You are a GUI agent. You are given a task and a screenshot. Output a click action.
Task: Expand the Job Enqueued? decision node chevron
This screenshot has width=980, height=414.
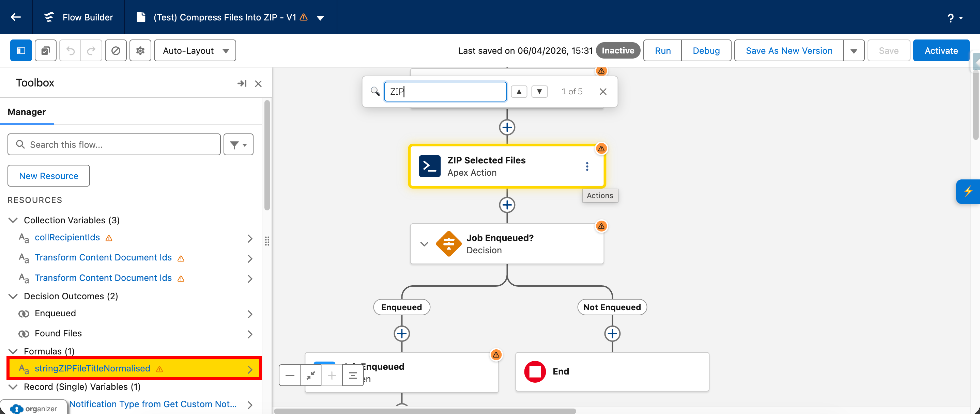tap(424, 244)
